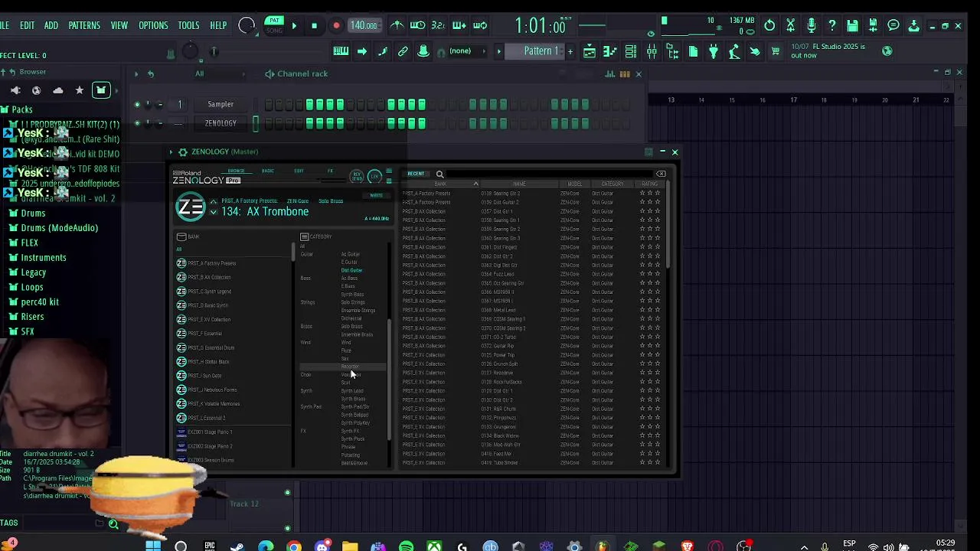Toggle the ZENOLOGY channel mute LED
This screenshot has width=980, height=551.
click(137, 123)
